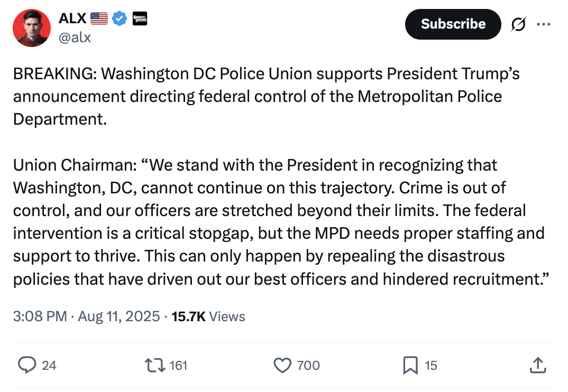Screen dimensions: 568x392
Task: Open the black affiliation badge beside ALX
Action: (139, 18)
